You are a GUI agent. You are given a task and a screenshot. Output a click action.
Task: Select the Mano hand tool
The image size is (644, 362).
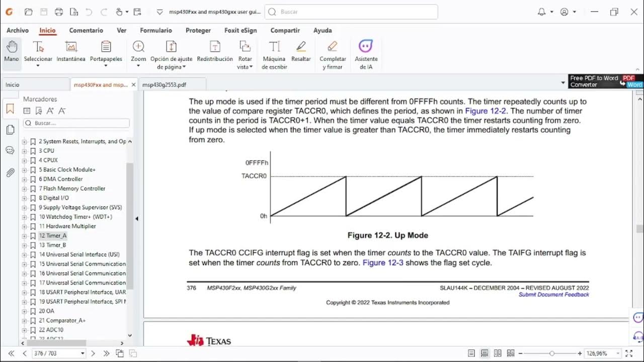[x=12, y=52]
